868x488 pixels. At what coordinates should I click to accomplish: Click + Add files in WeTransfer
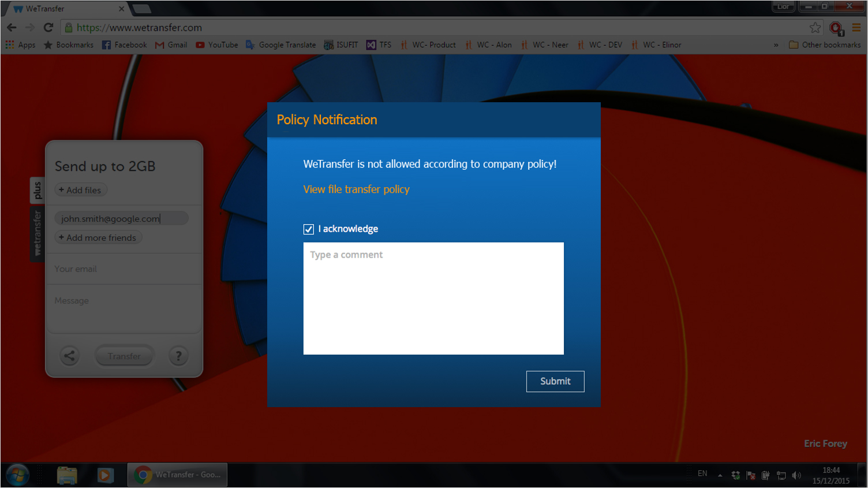81,190
